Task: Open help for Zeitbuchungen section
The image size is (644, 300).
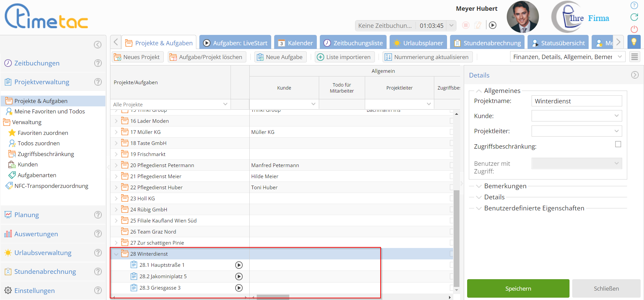Action: coord(98,63)
